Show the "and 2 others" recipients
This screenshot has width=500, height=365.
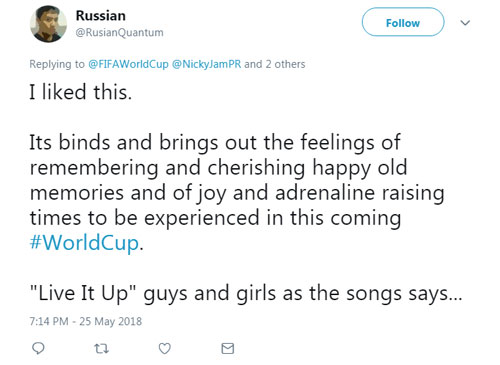pos(275,64)
